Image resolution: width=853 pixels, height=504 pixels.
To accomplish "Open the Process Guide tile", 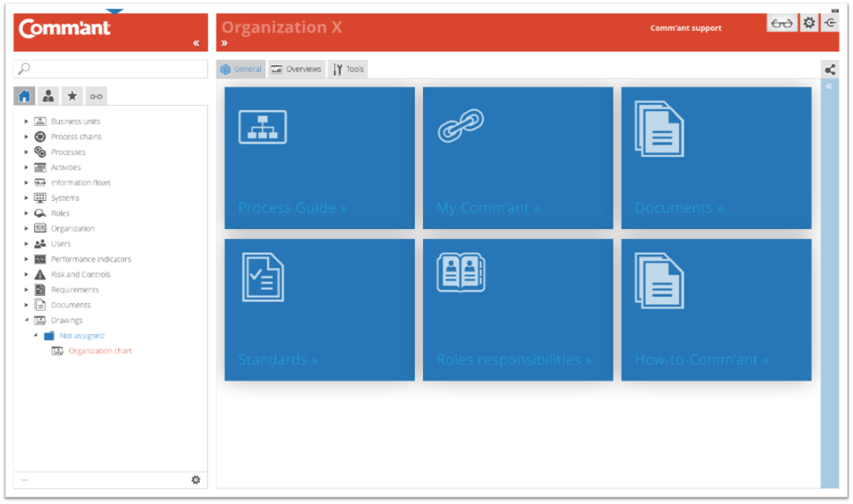I will tap(319, 158).
